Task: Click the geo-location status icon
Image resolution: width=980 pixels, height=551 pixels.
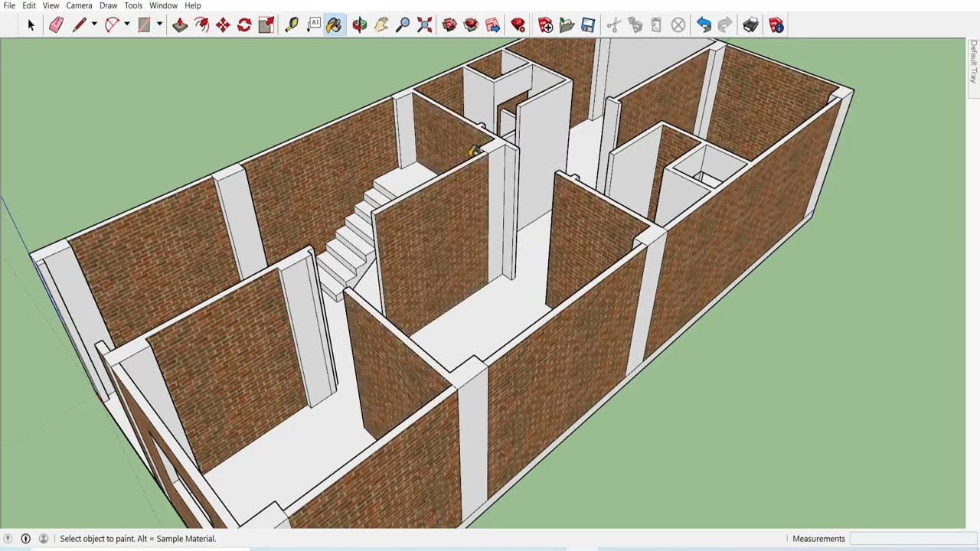Action: 8,539
